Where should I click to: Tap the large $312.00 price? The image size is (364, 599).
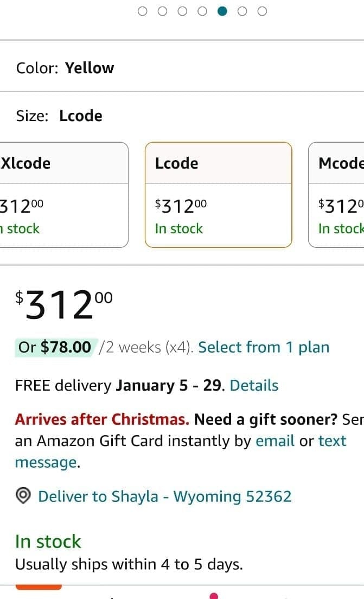point(65,304)
